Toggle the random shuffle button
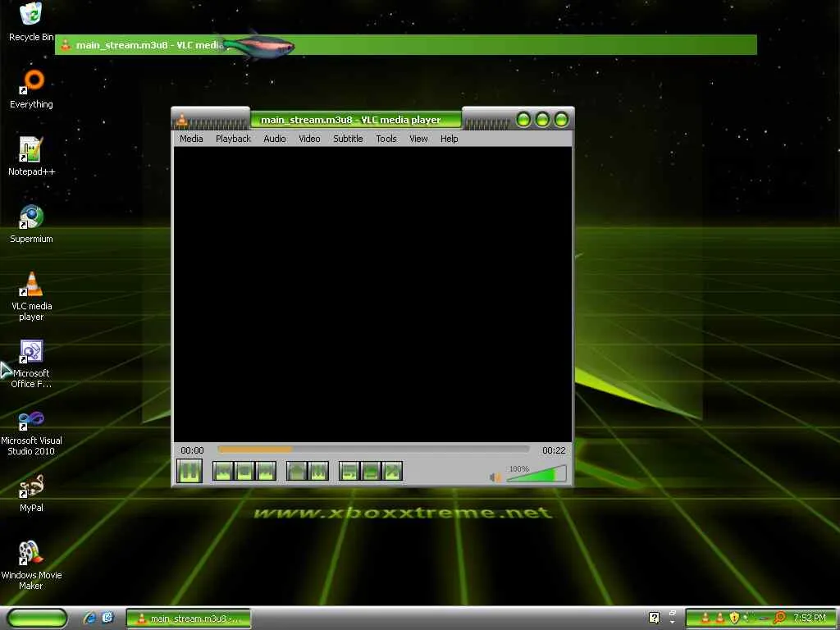 tap(392, 472)
